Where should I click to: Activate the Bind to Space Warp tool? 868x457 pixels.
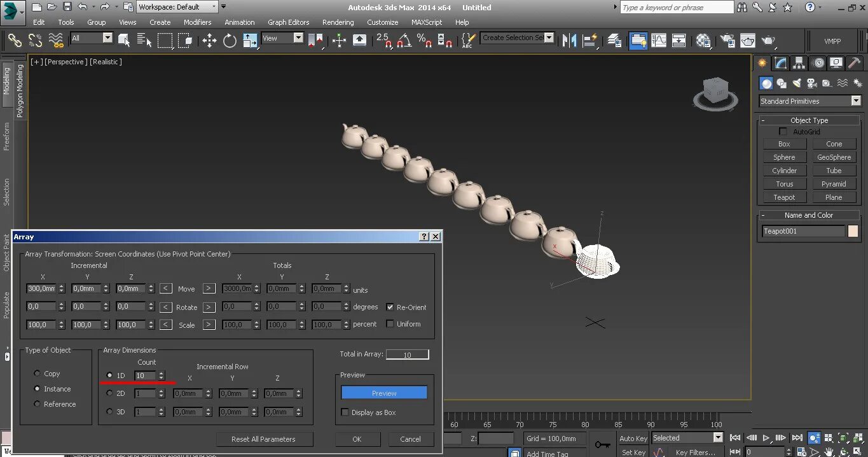[56, 40]
